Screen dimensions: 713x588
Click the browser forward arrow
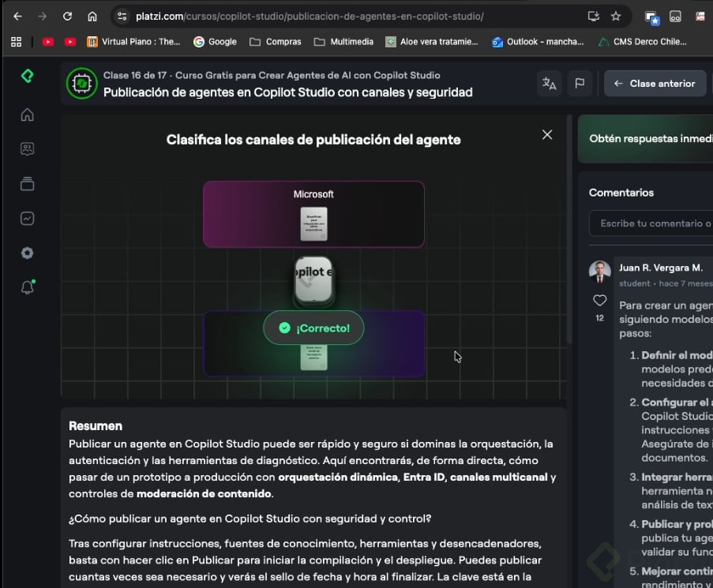pyautogui.click(x=43, y=17)
